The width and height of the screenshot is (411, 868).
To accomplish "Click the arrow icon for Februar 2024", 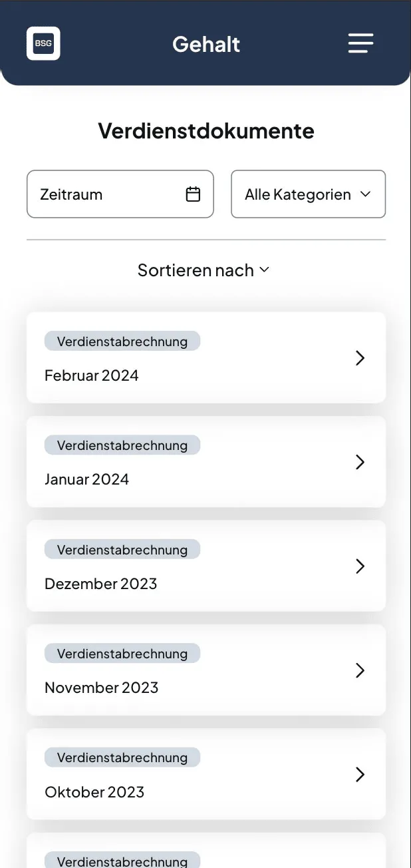I will click(360, 358).
